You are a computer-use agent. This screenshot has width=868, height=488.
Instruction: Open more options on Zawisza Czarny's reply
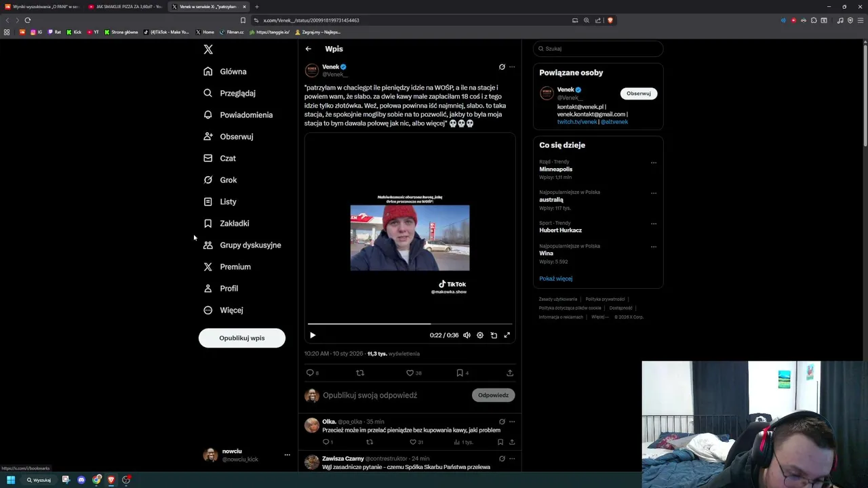pos(512,459)
